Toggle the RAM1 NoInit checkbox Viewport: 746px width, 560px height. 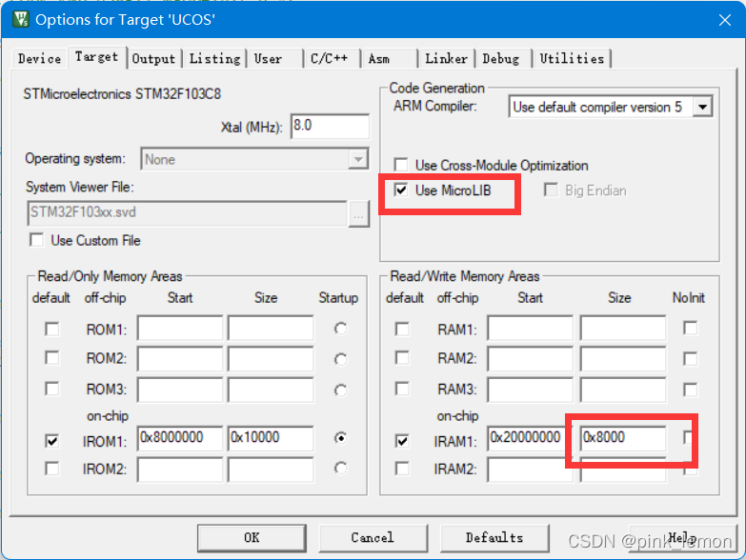(691, 328)
